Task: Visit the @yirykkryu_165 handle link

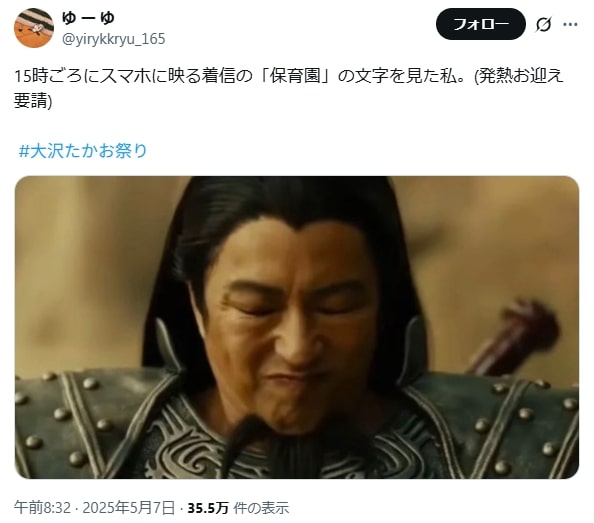Action: pos(113,39)
